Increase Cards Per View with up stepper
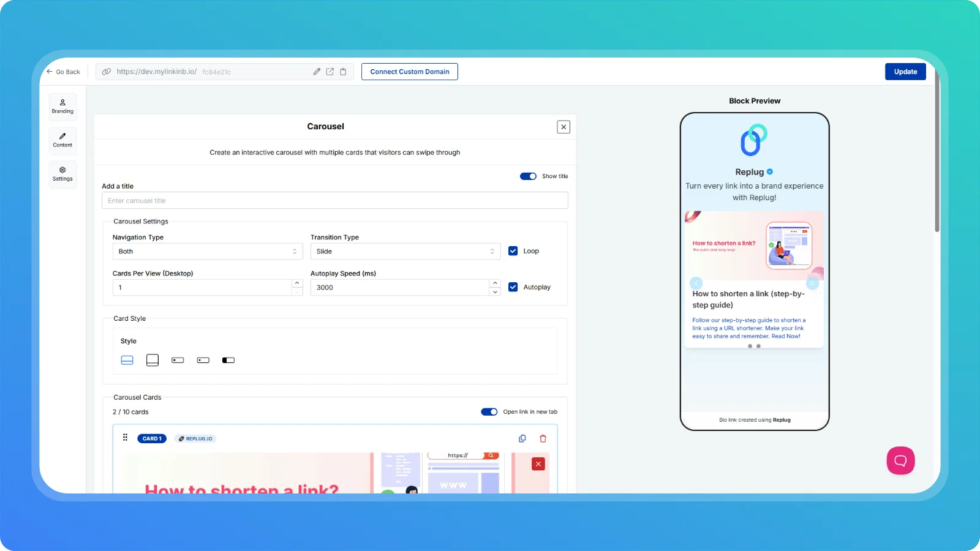The height and width of the screenshot is (551, 980). (x=297, y=283)
